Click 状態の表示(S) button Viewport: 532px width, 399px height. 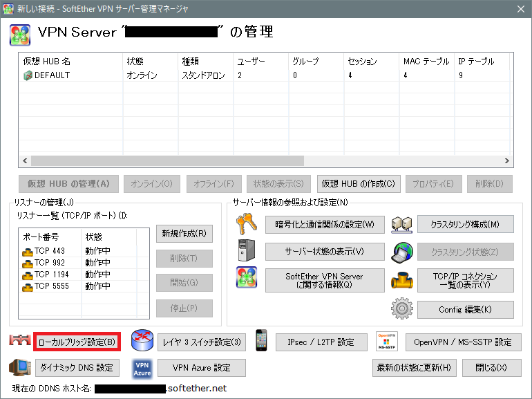click(279, 184)
